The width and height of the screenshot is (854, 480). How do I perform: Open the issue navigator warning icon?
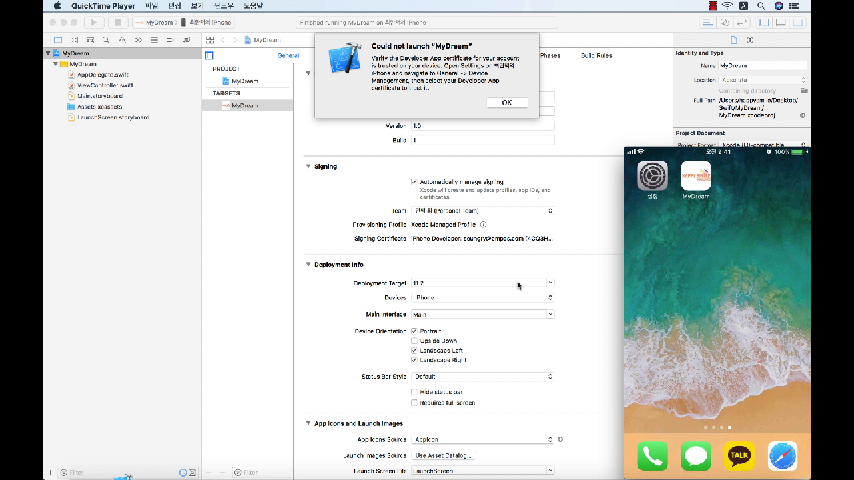pyautogui.click(x=122, y=40)
